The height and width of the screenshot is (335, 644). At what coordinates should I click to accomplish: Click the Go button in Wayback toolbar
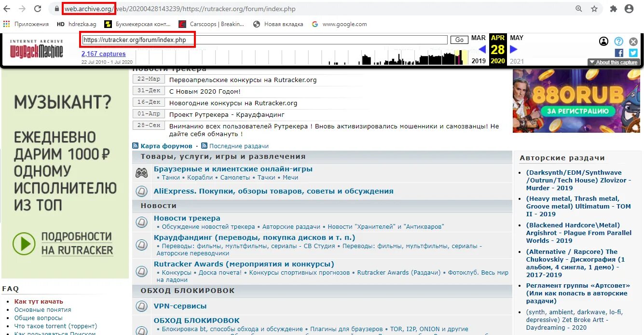[459, 40]
